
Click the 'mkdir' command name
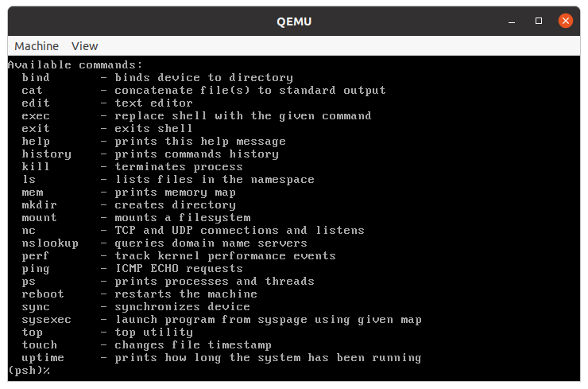click(39, 205)
